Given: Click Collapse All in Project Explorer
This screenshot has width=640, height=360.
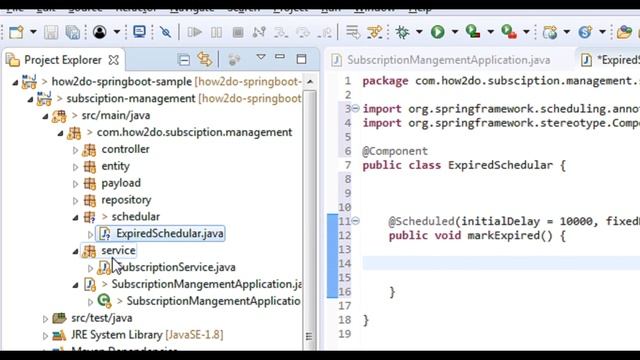Looking at the screenshot, I should coord(184,60).
